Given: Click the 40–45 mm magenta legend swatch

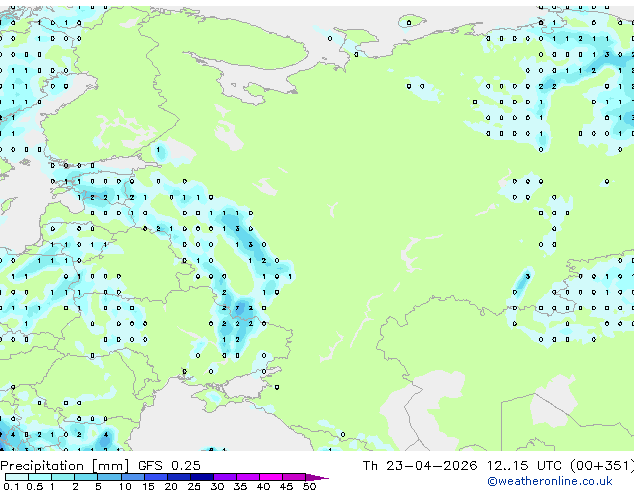Looking at the screenshot, I should coord(271,477).
